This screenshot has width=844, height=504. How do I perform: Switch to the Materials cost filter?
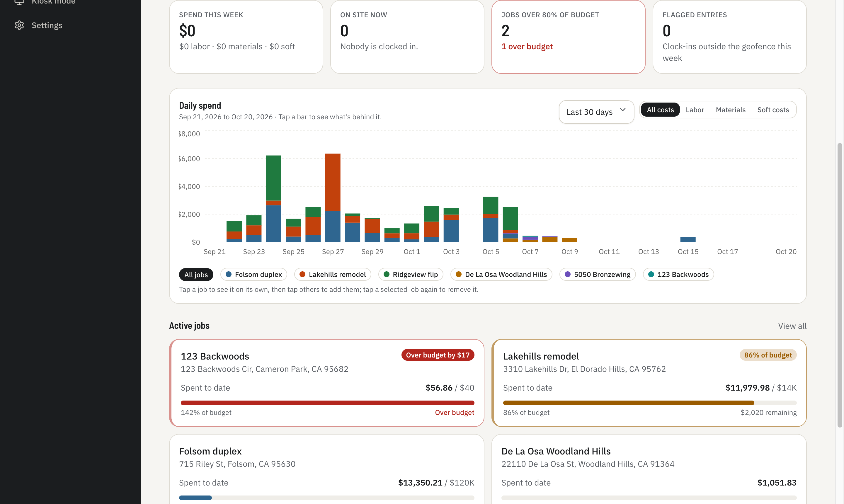(730, 110)
